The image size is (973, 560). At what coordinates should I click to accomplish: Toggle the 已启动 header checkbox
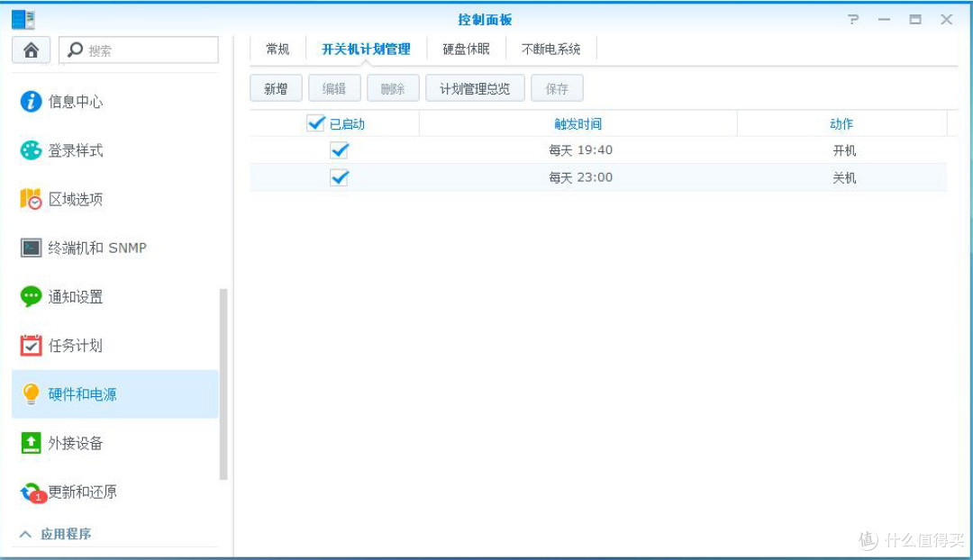(x=316, y=122)
